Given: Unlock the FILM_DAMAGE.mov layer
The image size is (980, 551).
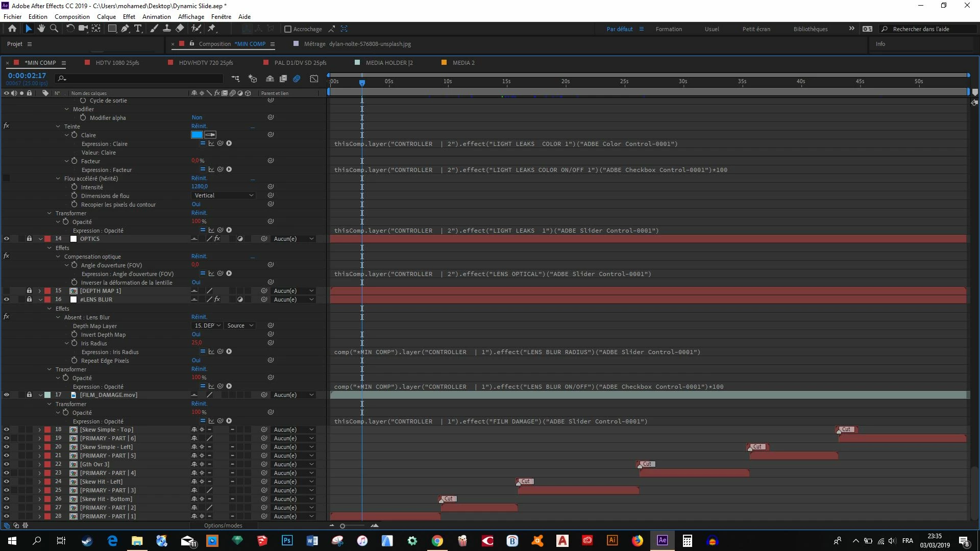Looking at the screenshot, I should point(29,395).
